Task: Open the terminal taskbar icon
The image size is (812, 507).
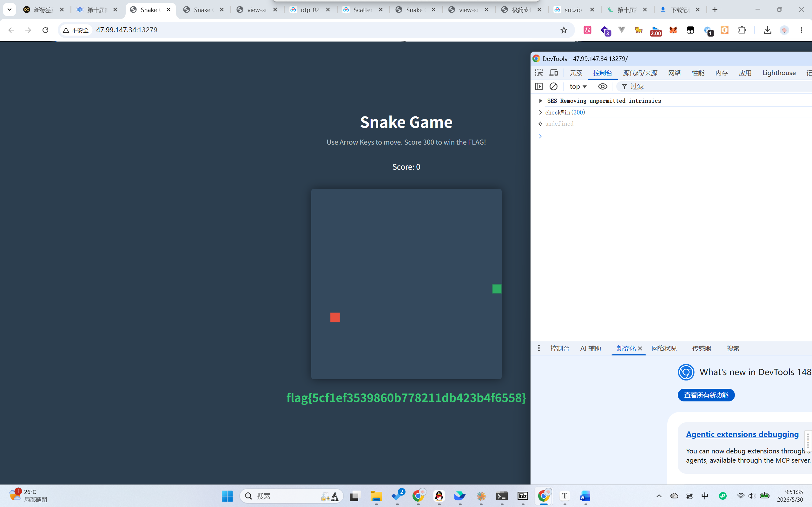Action: (x=502, y=496)
